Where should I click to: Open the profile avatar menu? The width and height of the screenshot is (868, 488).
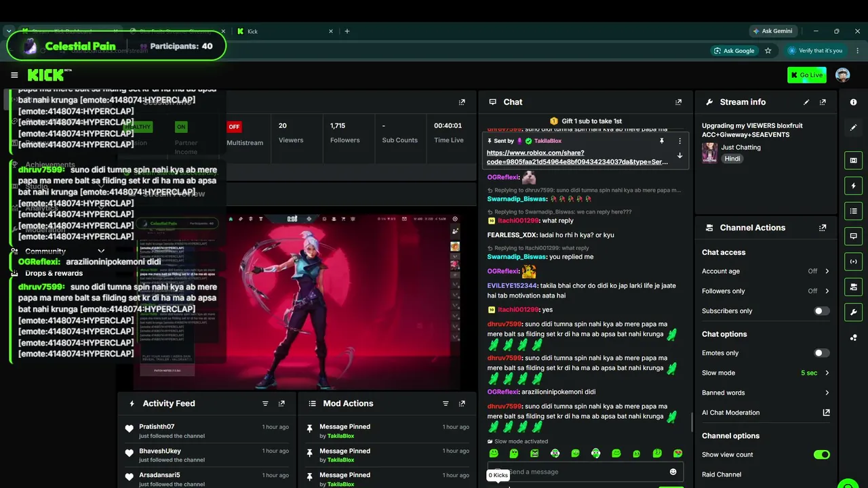[x=843, y=75]
